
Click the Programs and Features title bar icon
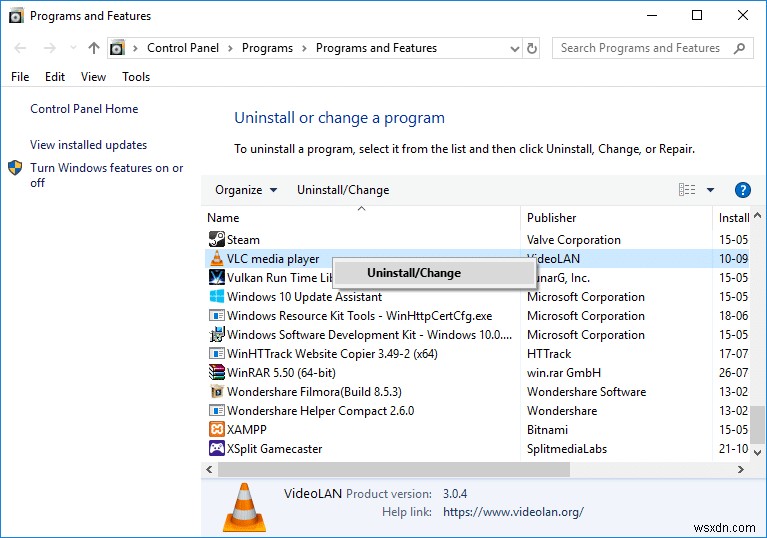16,16
